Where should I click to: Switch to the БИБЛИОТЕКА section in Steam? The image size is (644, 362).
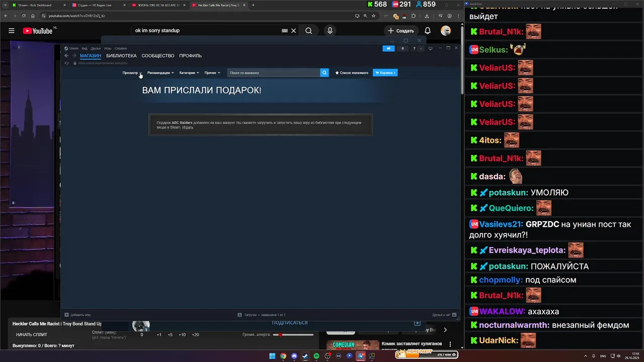click(x=121, y=56)
